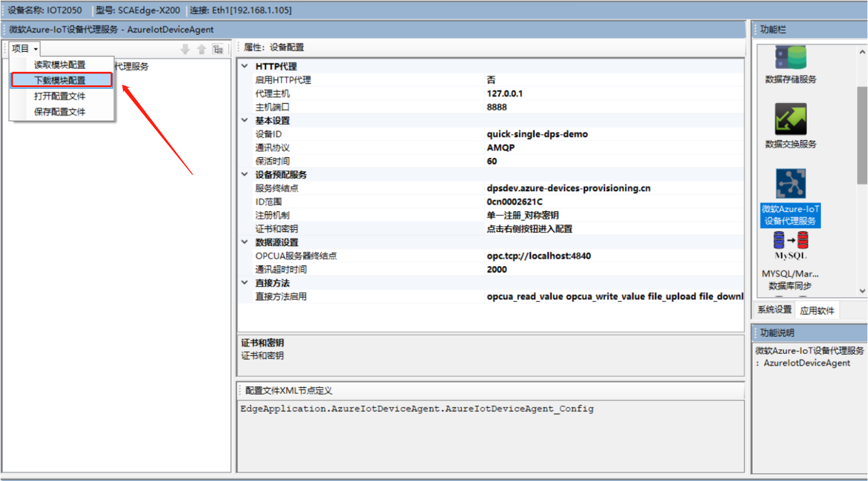Select the 通讯协议 property label
868x481 pixels.
[272, 147]
